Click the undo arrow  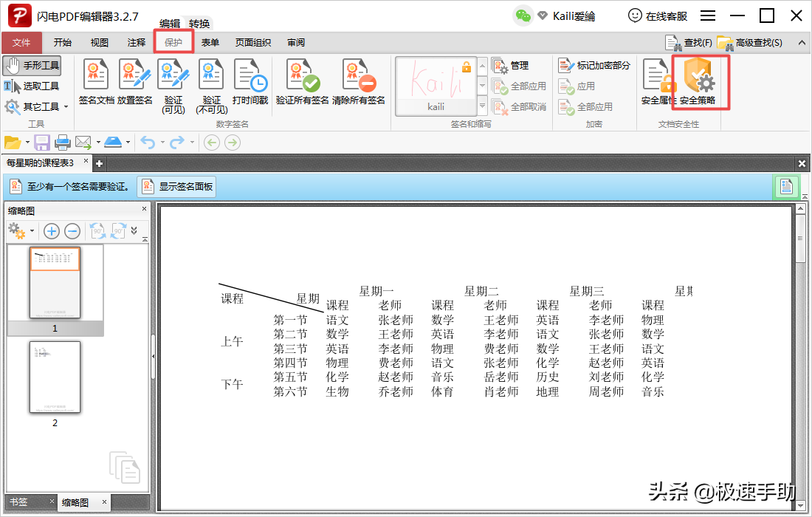pos(148,142)
